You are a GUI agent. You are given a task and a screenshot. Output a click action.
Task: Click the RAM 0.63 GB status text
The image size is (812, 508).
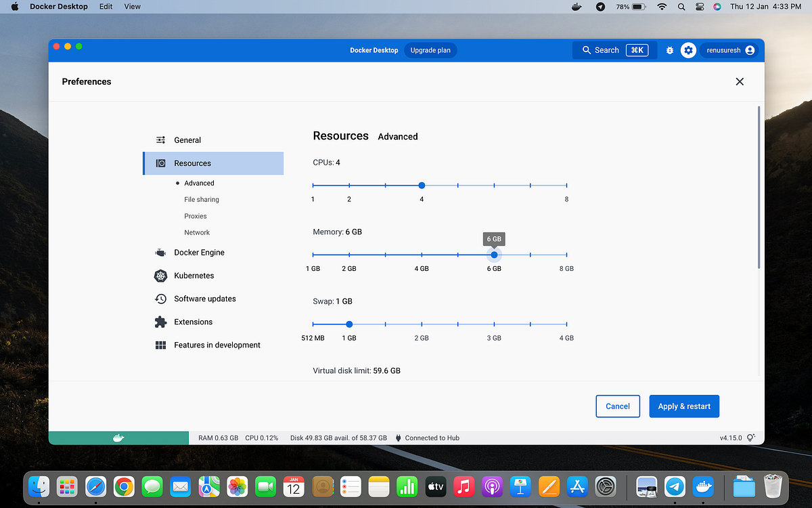218,438
